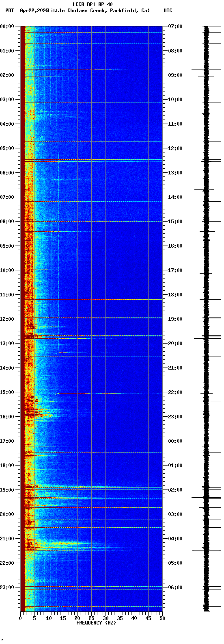Click the 10:00 UTC time label

(175, 100)
